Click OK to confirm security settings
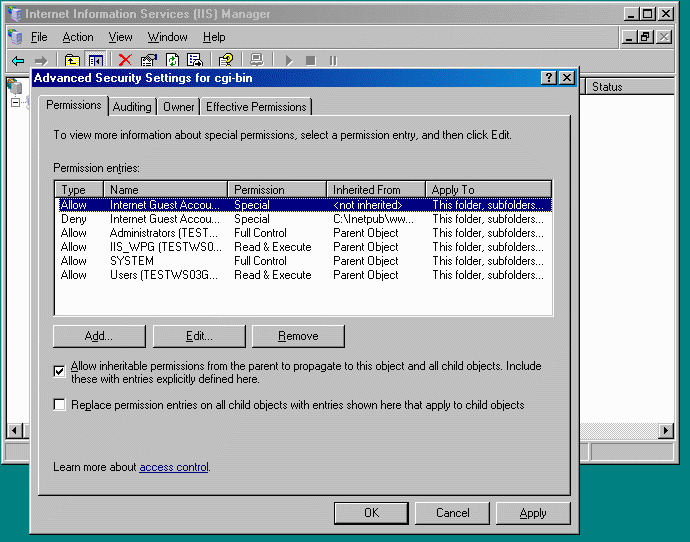This screenshot has width=690, height=542. point(371,513)
